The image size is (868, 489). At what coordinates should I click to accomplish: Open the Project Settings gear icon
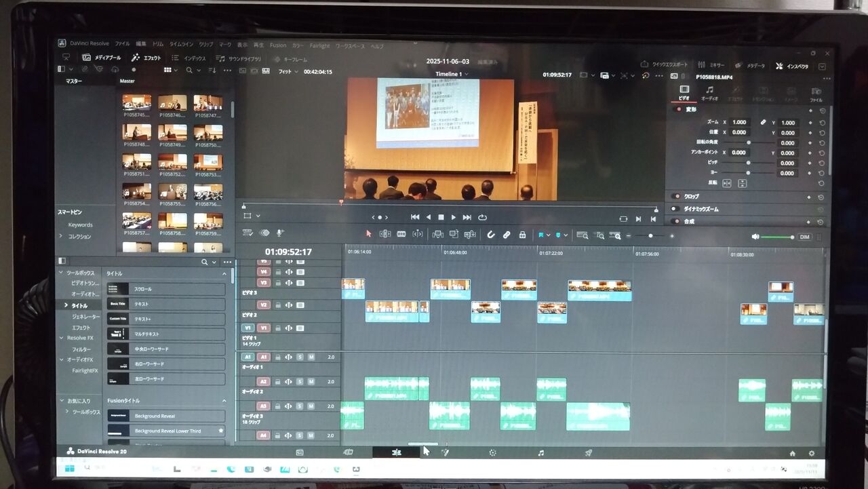click(811, 453)
